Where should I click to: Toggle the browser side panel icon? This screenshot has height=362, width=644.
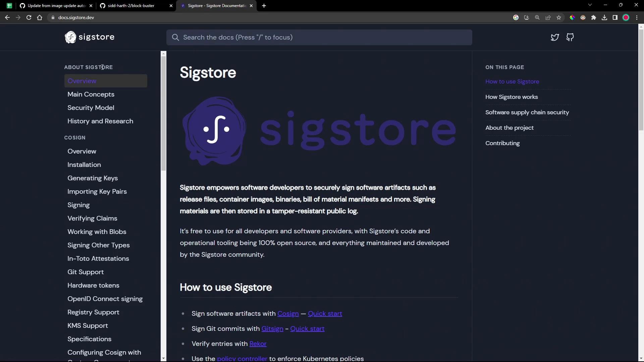pyautogui.click(x=615, y=17)
